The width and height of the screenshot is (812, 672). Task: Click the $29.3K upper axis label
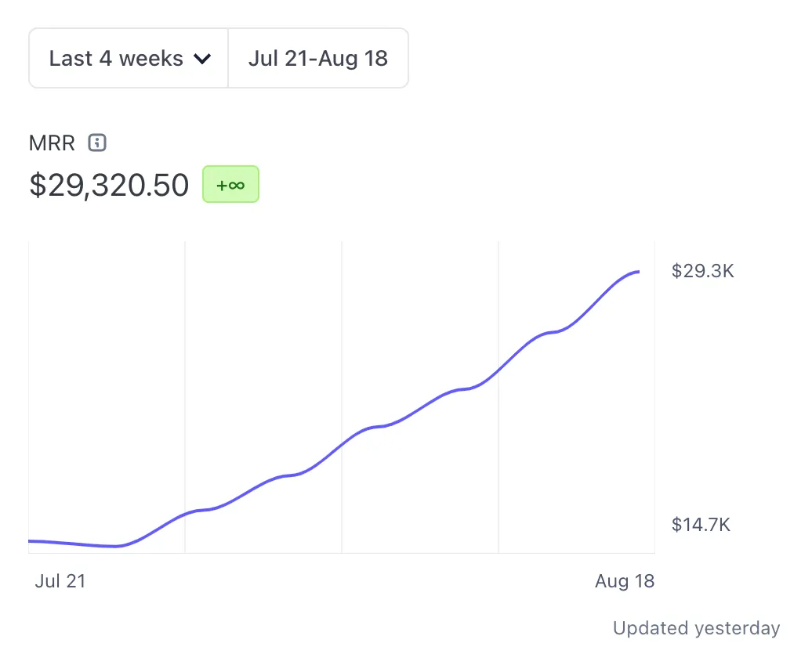pos(702,271)
